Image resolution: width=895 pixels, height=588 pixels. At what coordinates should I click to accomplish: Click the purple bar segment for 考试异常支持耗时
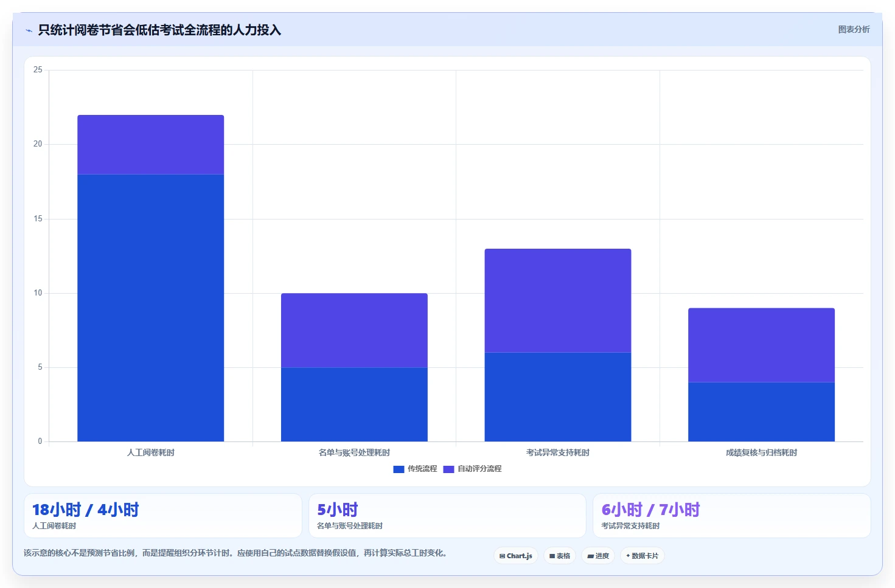[x=558, y=300]
